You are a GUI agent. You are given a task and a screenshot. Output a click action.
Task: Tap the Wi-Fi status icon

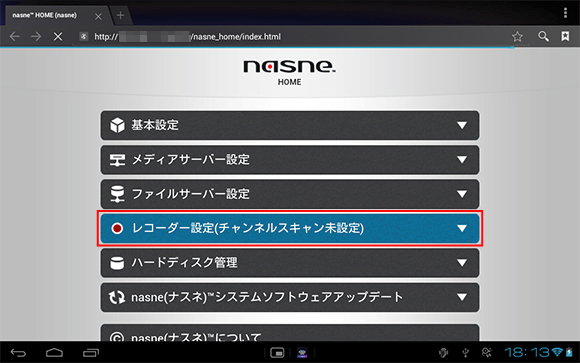tap(557, 352)
